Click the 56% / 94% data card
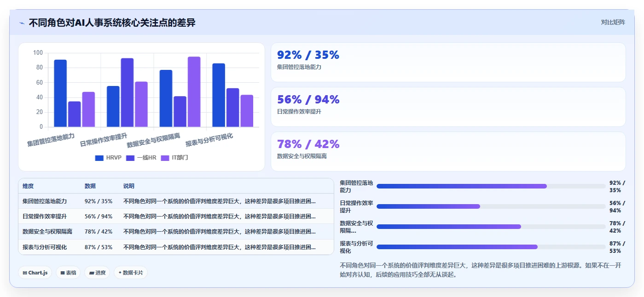The image size is (644, 297). point(448,107)
